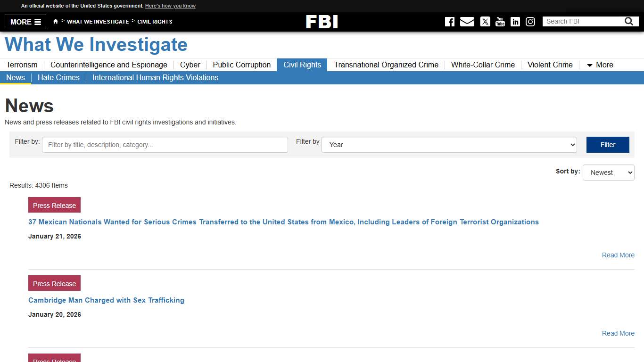This screenshot has width=644, height=362.
Task: Open the Year filter dropdown
Action: tap(448, 145)
